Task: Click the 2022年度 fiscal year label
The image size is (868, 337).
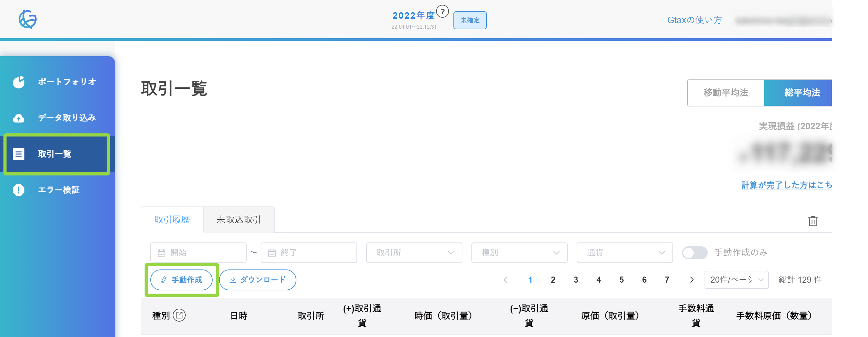Action: [414, 15]
